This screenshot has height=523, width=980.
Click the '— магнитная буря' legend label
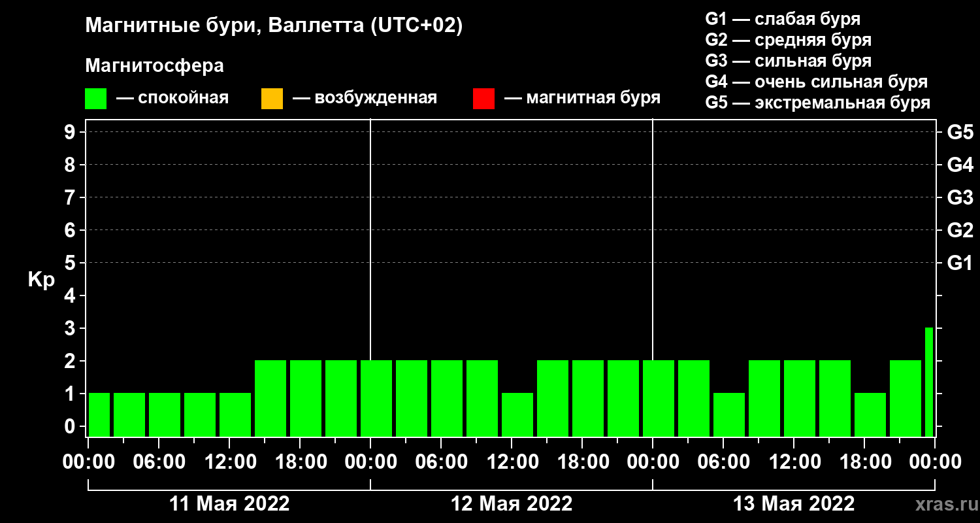click(583, 98)
